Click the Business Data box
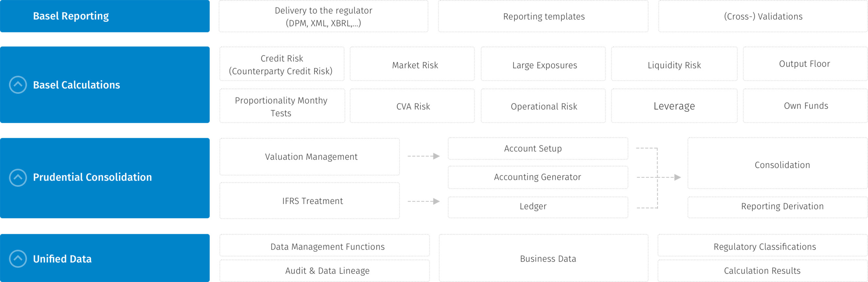 click(547, 259)
